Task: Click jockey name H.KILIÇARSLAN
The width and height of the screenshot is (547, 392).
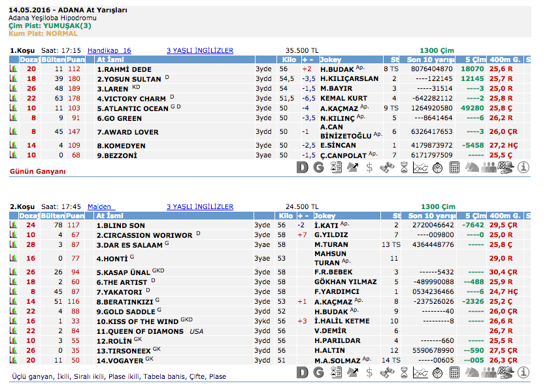Action: pos(349,78)
